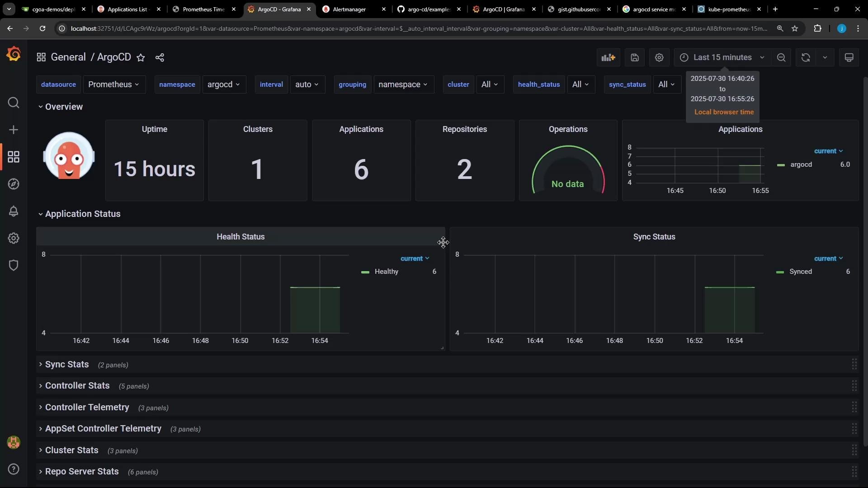Open the grouping namespace dropdown
This screenshot has width=868, height=488.
pos(404,84)
